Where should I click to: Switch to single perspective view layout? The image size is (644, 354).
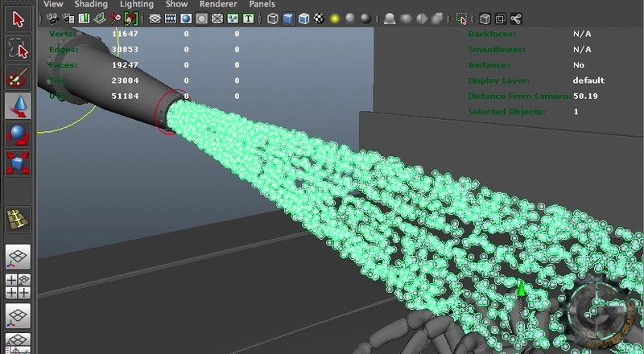[18, 257]
